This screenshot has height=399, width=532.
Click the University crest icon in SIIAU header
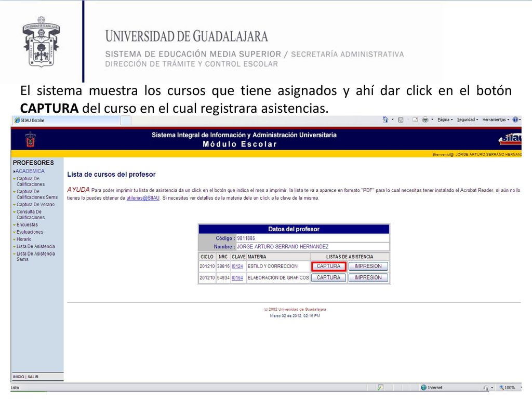[30, 139]
